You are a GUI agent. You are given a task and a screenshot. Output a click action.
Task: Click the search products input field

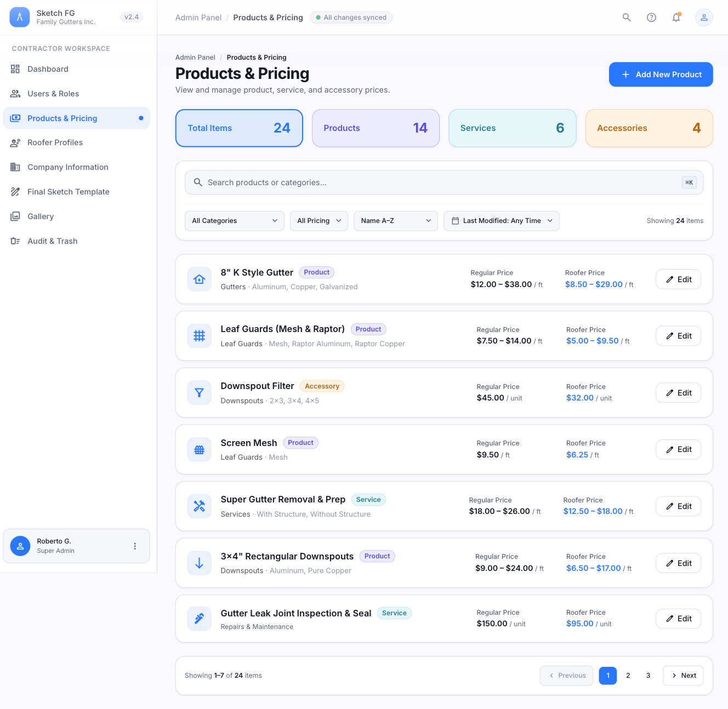(x=444, y=182)
